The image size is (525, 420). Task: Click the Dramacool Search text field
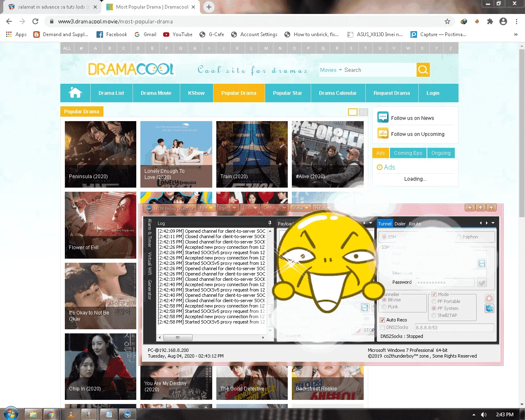(x=379, y=70)
